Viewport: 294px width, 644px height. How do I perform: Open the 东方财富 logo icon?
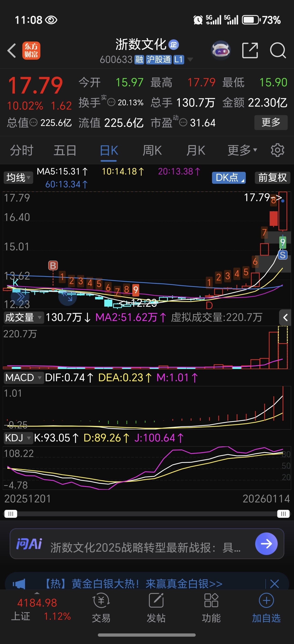coord(31,51)
